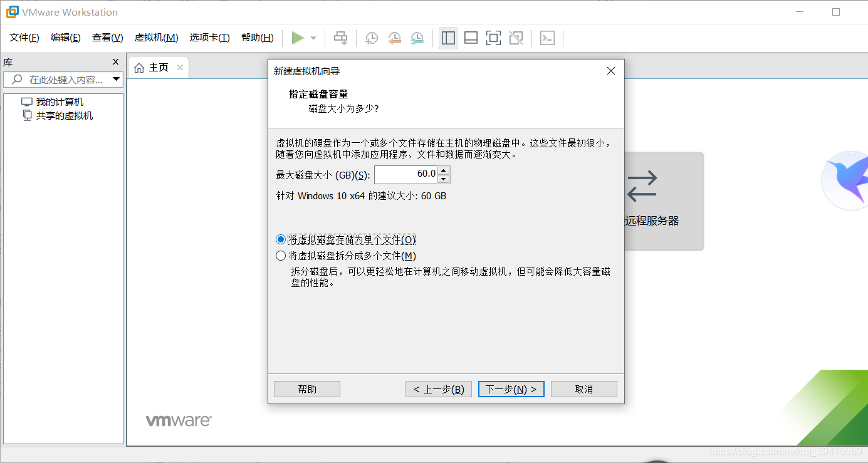Click the max disk size input field
The image size is (868, 463).
click(406, 175)
